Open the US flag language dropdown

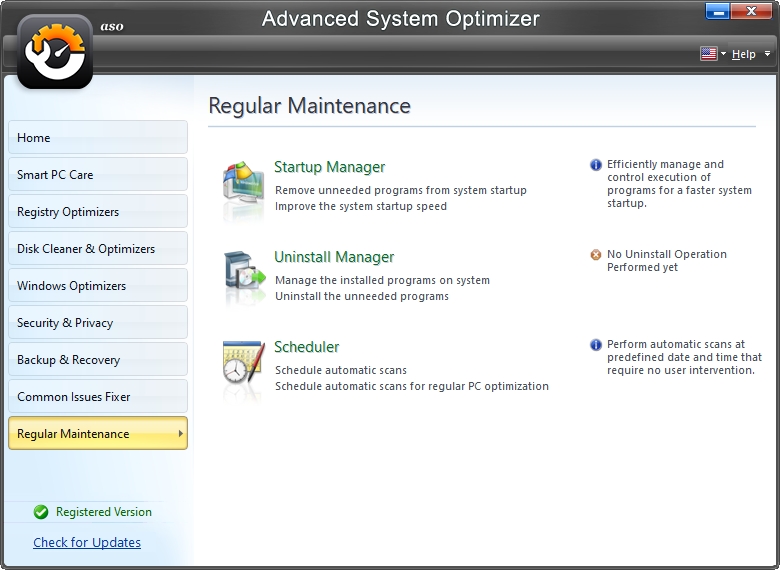[x=713, y=54]
